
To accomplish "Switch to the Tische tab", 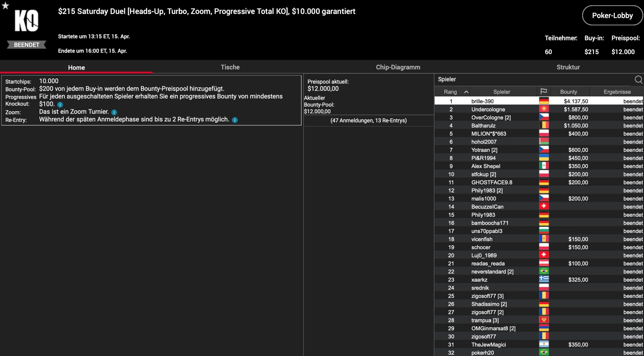I will [x=230, y=67].
